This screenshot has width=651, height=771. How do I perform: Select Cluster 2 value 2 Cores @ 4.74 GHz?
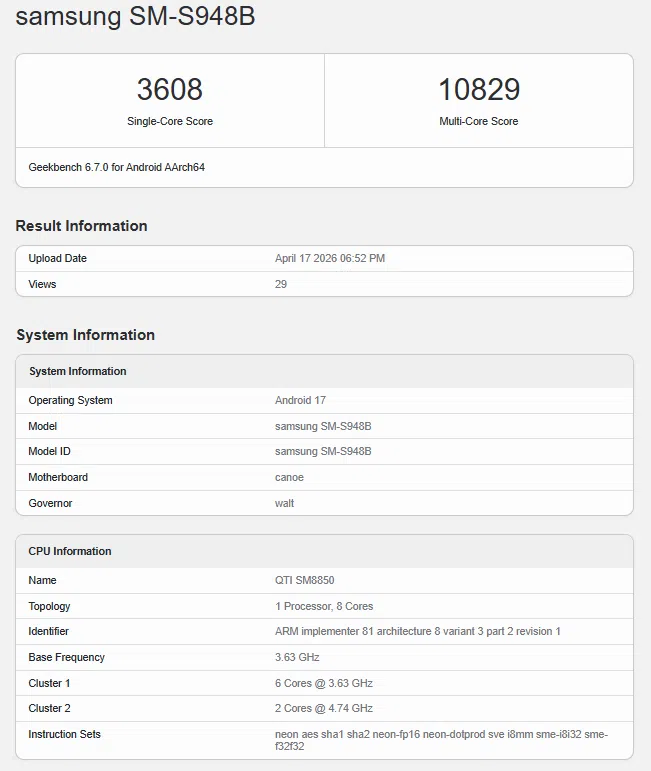(323, 708)
